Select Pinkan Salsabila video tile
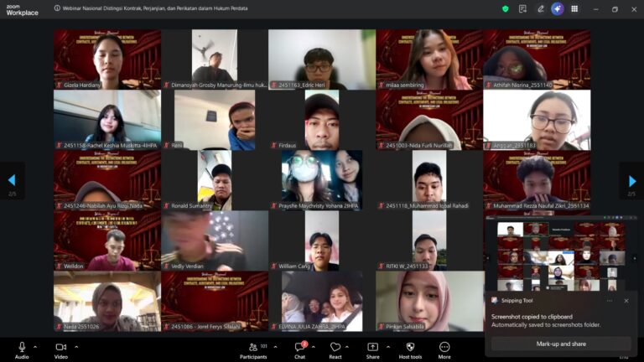 429,301
